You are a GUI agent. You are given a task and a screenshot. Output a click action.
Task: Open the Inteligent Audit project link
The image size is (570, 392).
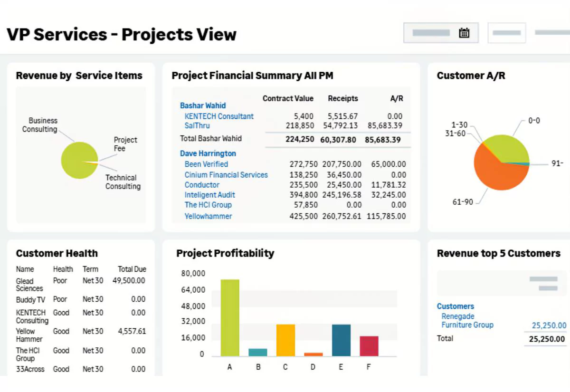point(210,195)
